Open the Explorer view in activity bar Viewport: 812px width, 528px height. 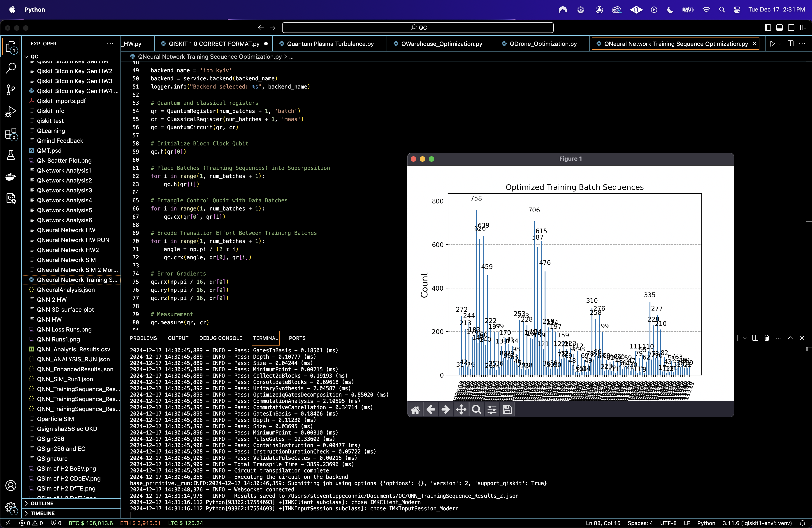pos(11,47)
